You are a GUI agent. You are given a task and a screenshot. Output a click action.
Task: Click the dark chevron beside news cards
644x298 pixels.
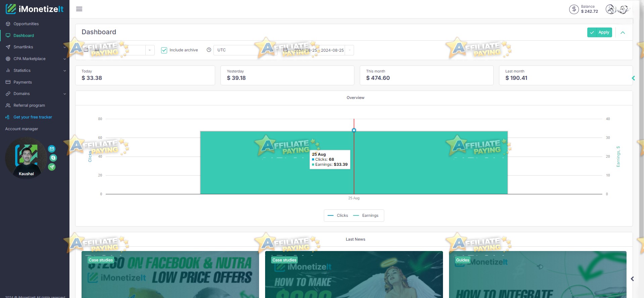coord(632,279)
